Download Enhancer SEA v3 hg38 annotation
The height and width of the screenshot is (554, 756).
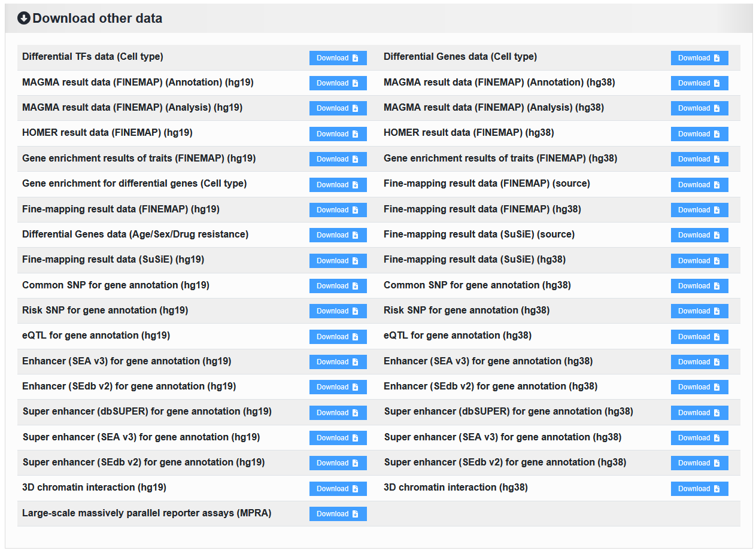[x=700, y=362]
